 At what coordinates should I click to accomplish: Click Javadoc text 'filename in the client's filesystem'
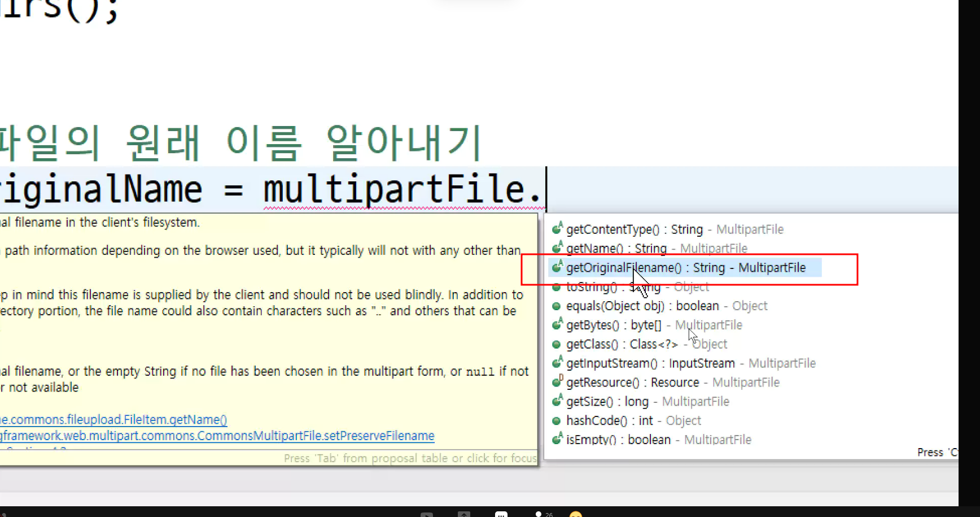(100, 223)
